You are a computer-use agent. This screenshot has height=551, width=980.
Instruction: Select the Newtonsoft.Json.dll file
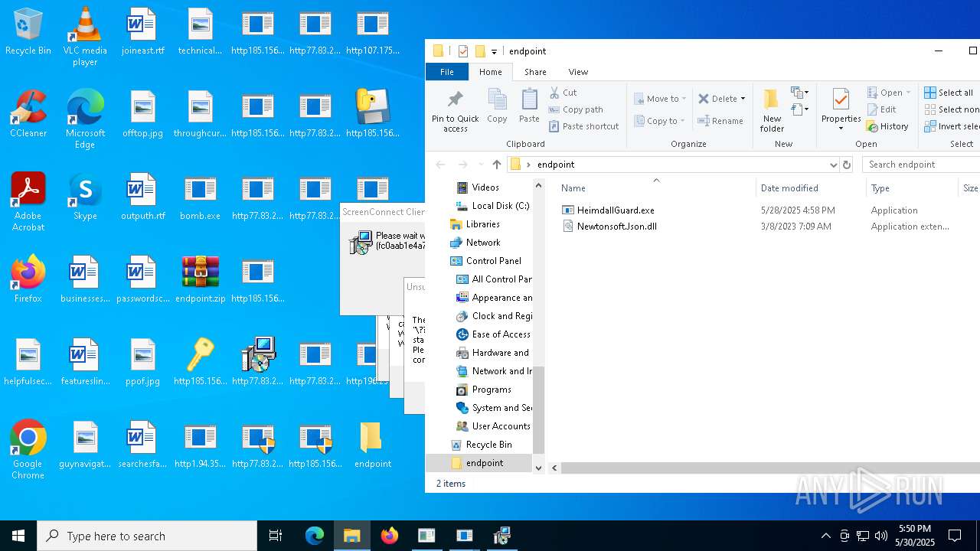617,227
